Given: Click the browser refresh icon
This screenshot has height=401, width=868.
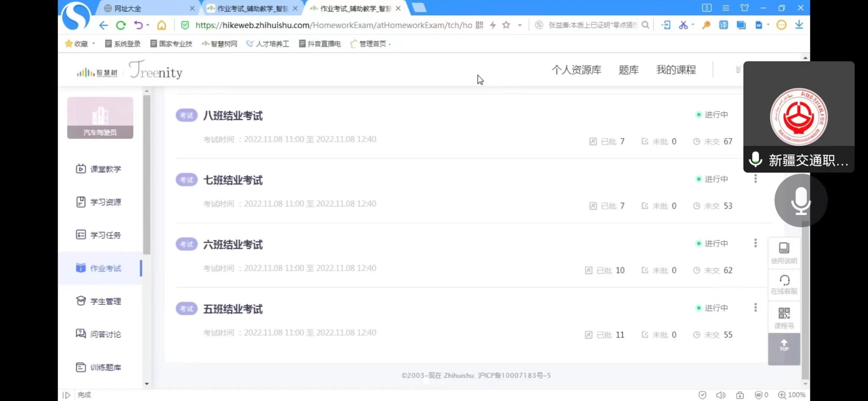Looking at the screenshot, I should tap(121, 25).
